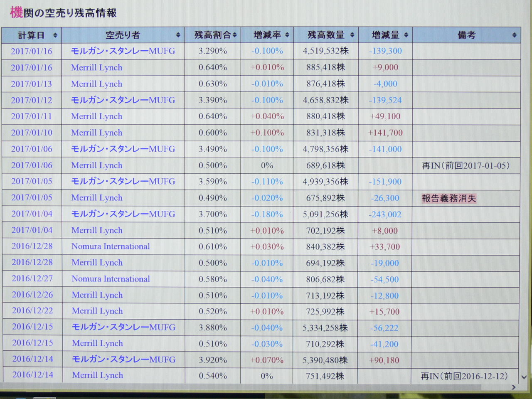Screen dimensions: 532x399
Task: Open Merrill Lynch link in the 2016/12/22 row
Action: click(x=97, y=311)
